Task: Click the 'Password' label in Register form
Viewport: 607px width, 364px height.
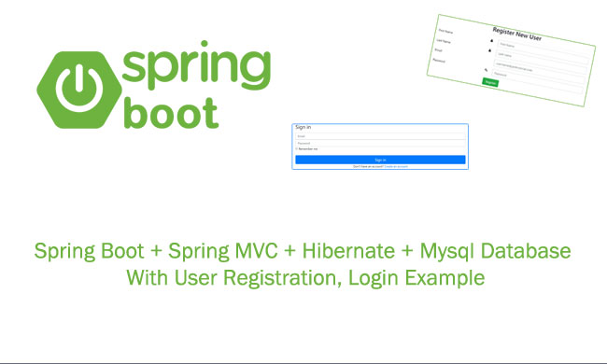Action: [439, 61]
